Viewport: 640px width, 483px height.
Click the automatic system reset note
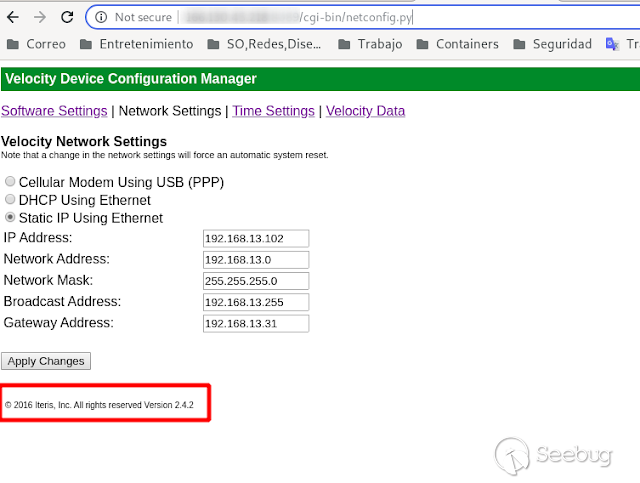point(164,155)
